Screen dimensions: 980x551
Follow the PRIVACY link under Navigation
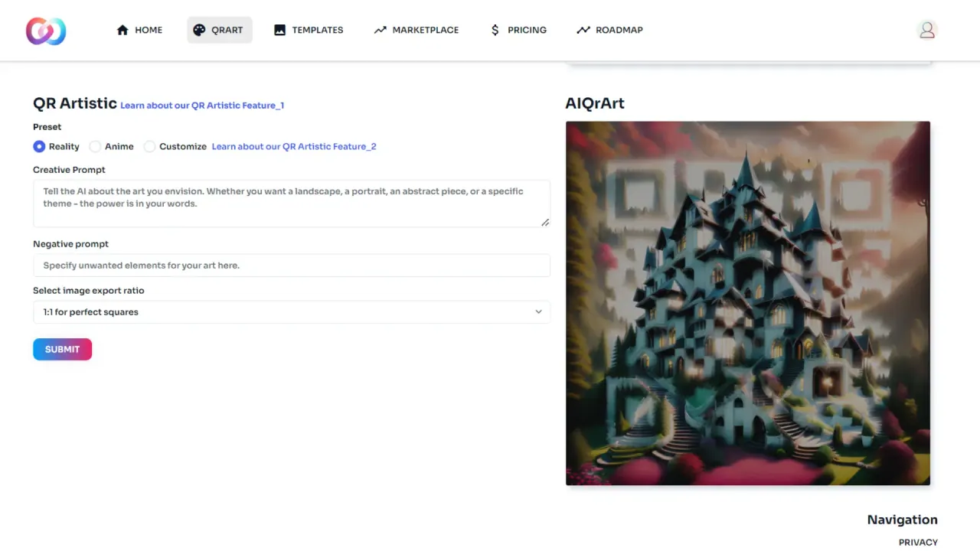pyautogui.click(x=918, y=543)
